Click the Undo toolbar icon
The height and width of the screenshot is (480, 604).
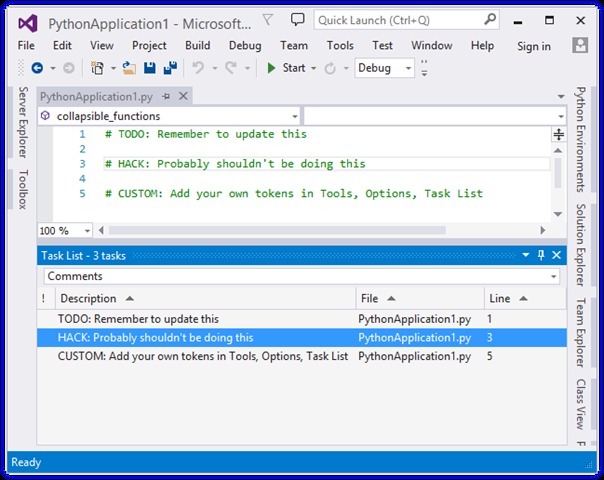click(x=198, y=68)
